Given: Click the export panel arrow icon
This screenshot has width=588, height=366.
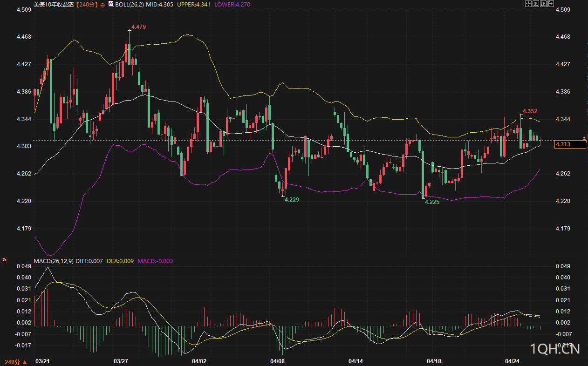Looking at the screenshot, I should coord(551,4).
